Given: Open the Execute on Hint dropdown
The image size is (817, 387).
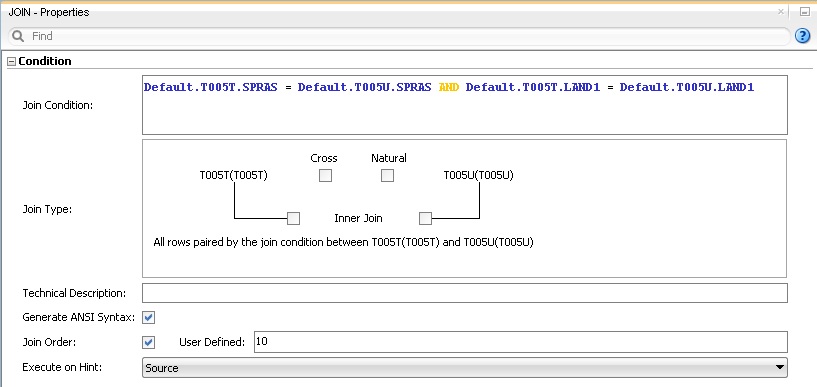Looking at the screenshot, I should click(x=464, y=368).
